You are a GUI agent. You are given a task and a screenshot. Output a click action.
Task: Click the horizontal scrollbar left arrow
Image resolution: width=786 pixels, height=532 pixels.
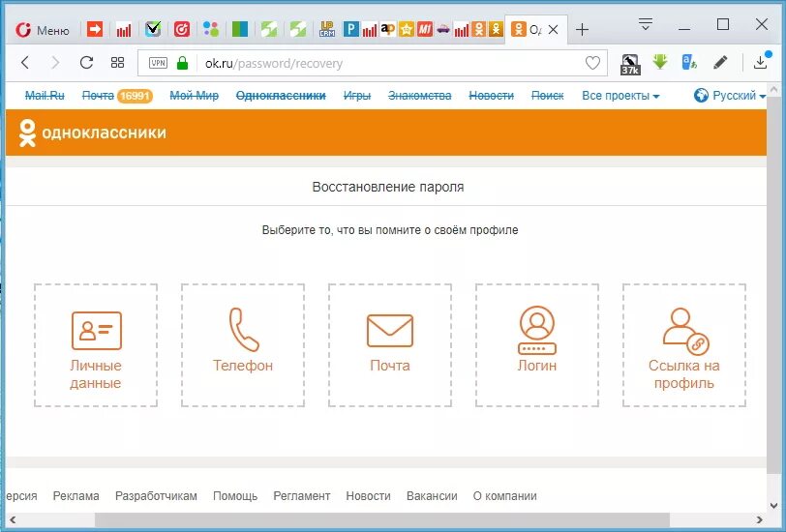13,519
